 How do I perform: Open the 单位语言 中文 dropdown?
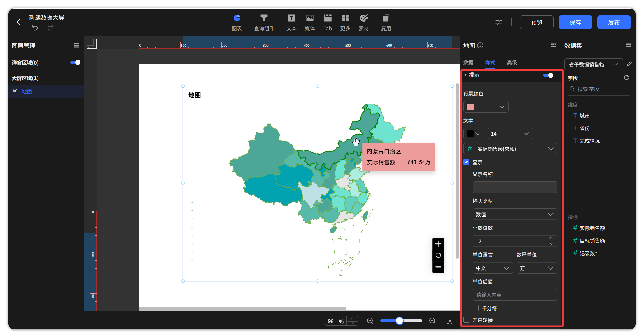(493, 268)
